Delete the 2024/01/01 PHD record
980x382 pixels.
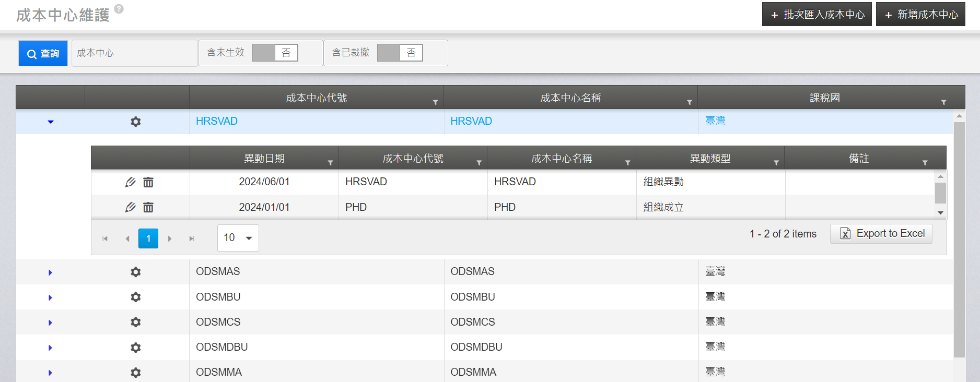pyautogui.click(x=148, y=208)
